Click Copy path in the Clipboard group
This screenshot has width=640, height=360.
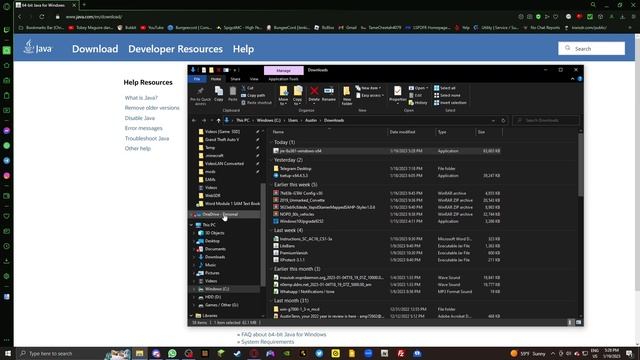(x=253, y=95)
